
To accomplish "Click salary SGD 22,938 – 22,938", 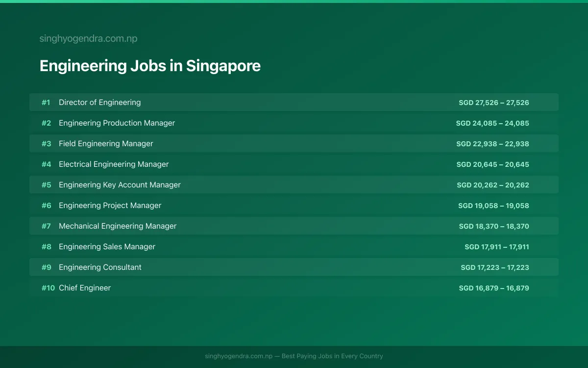I will 492,144.
